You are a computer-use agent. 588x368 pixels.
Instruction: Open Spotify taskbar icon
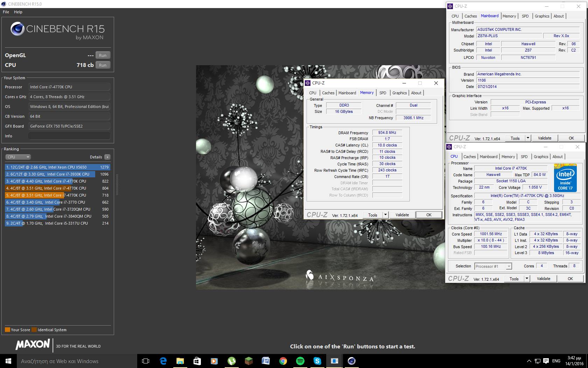coord(300,361)
